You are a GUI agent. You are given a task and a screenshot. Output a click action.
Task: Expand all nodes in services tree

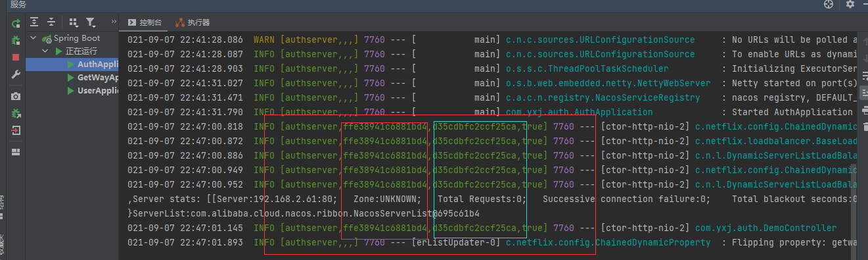click(x=34, y=22)
